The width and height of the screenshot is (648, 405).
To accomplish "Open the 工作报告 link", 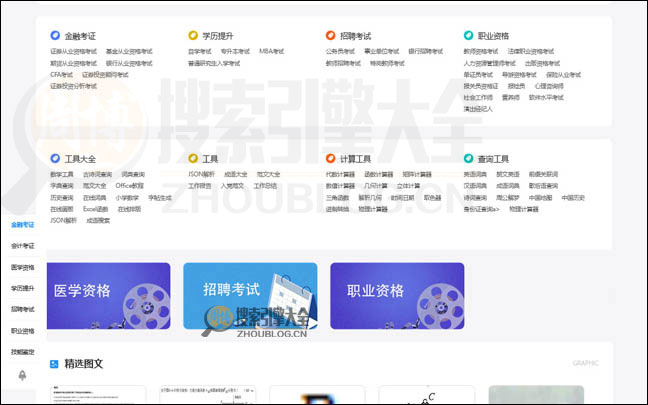I will click(200, 186).
